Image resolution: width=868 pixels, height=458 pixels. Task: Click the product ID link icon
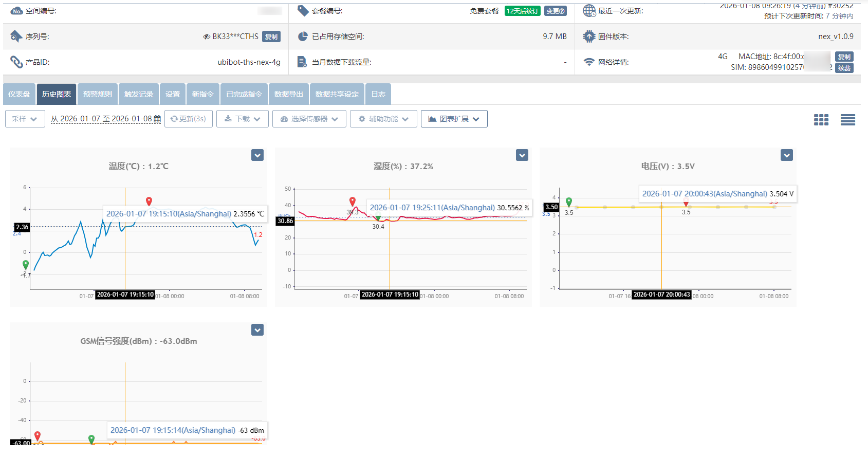point(16,62)
